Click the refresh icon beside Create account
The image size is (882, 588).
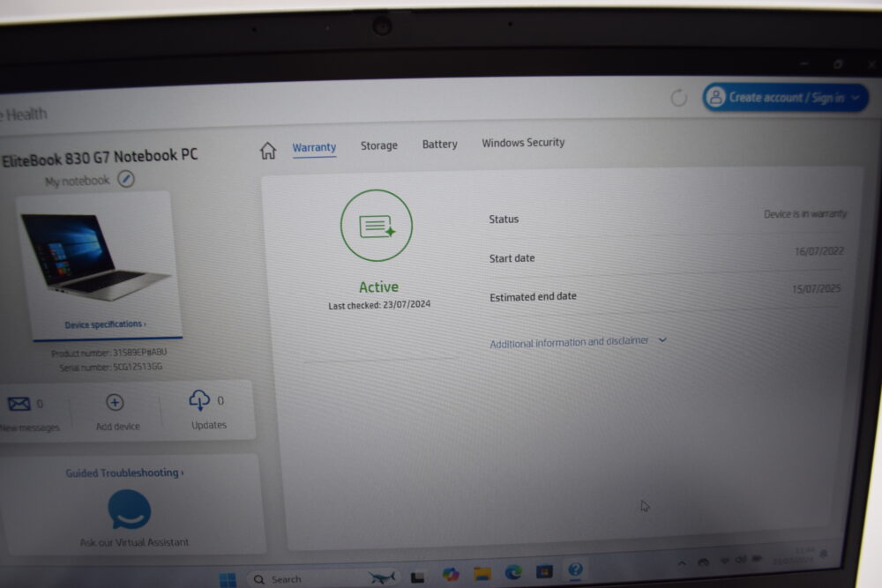pyautogui.click(x=679, y=98)
